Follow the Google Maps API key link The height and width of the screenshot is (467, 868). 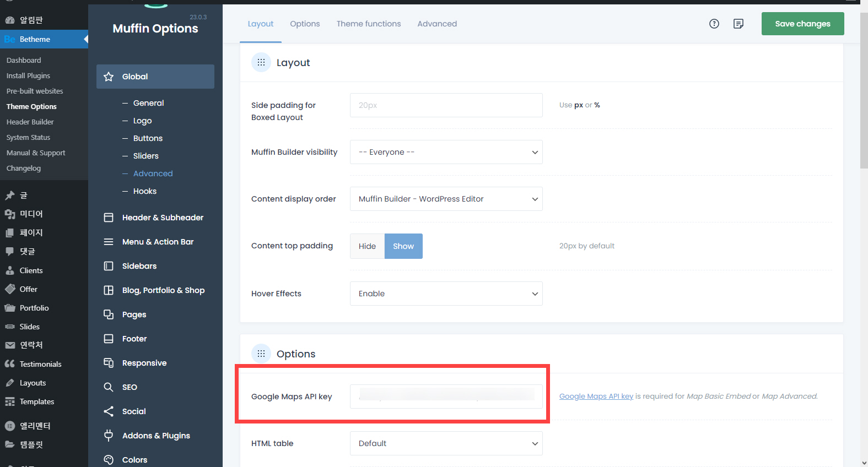596,396
